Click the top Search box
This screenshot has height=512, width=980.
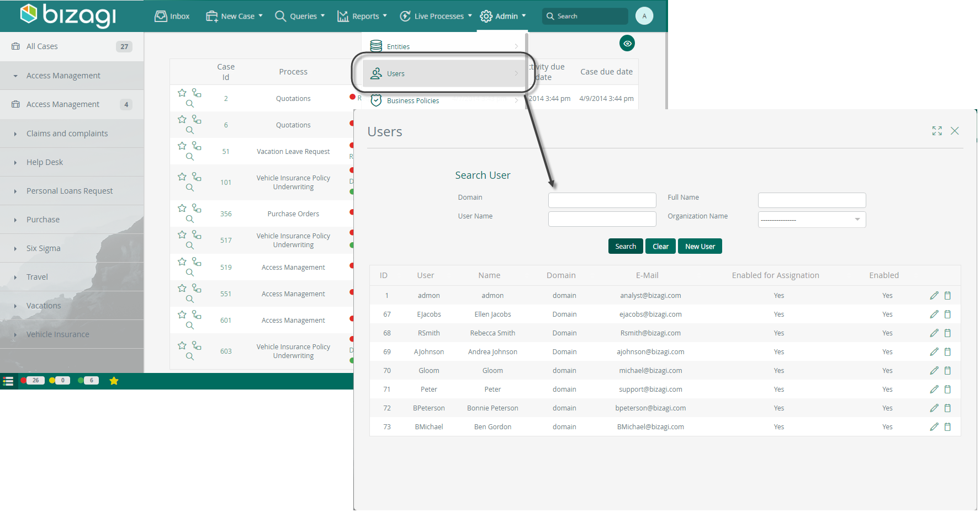[x=585, y=16]
